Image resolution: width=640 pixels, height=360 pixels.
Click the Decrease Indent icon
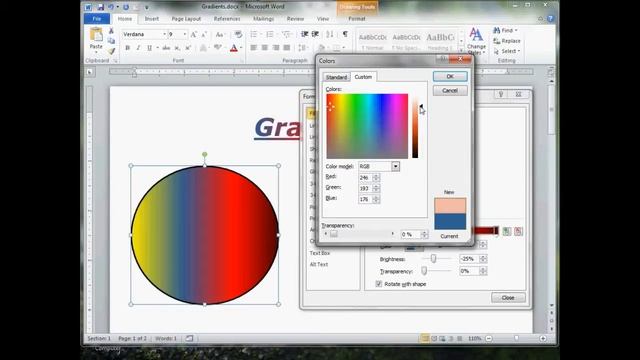coord(304,34)
